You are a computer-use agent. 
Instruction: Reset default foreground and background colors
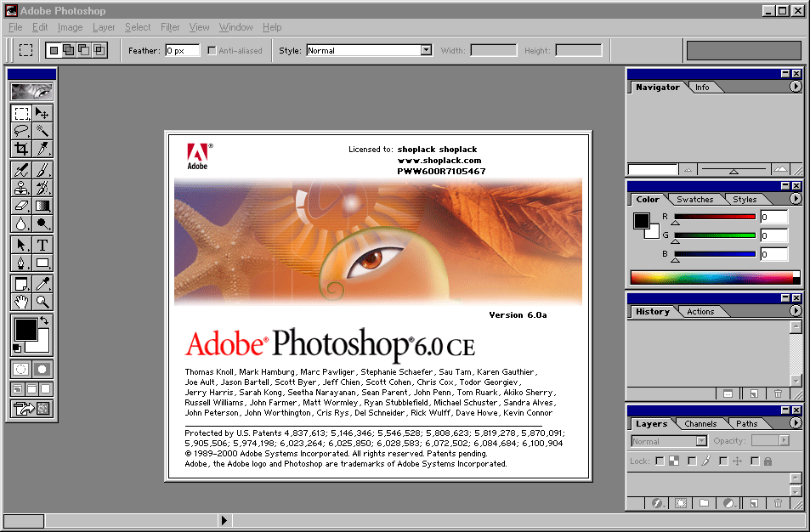click(x=17, y=348)
